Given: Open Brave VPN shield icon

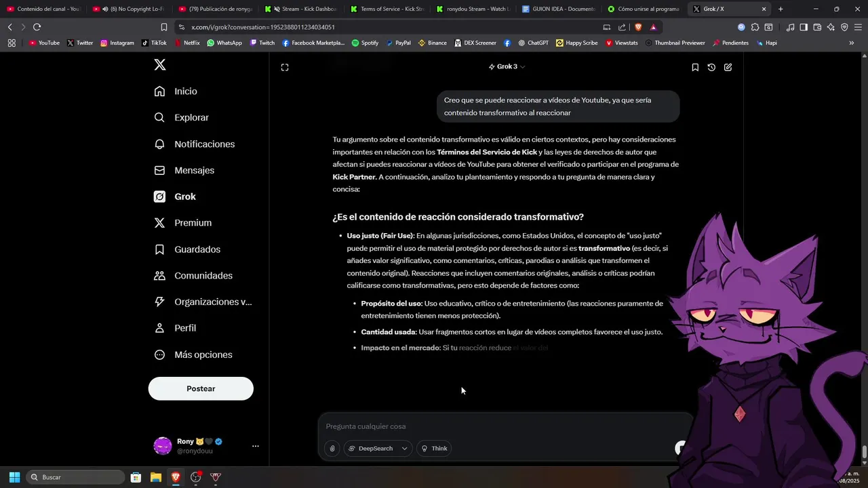Looking at the screenshot, I should coord(844,27).
